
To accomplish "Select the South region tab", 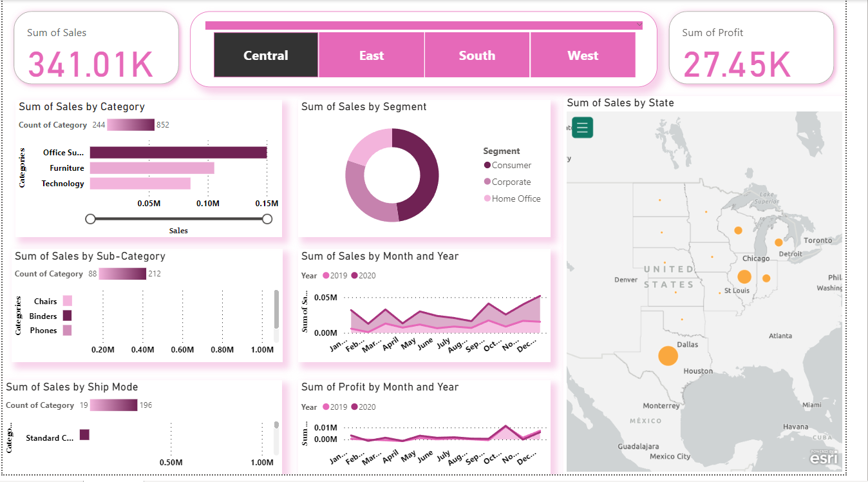I will click(476, 55).
